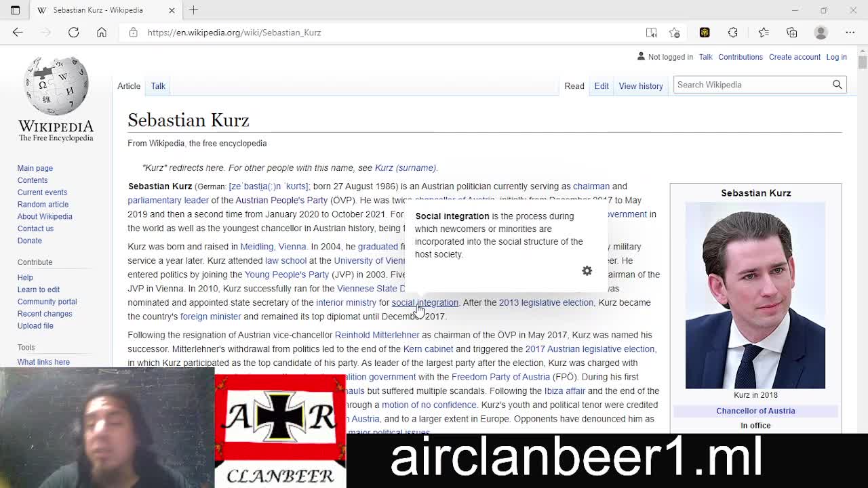The image size is (868, 488).
Task: Open the View history tab
Action: point(641,86)
